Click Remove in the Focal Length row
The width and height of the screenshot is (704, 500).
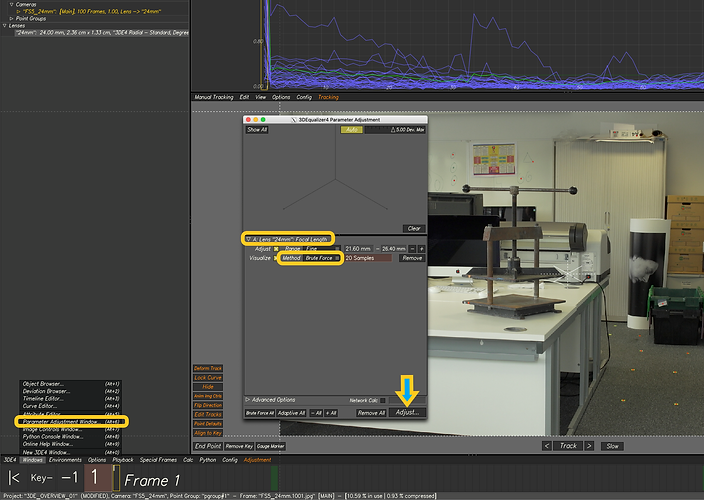(412, 258)
